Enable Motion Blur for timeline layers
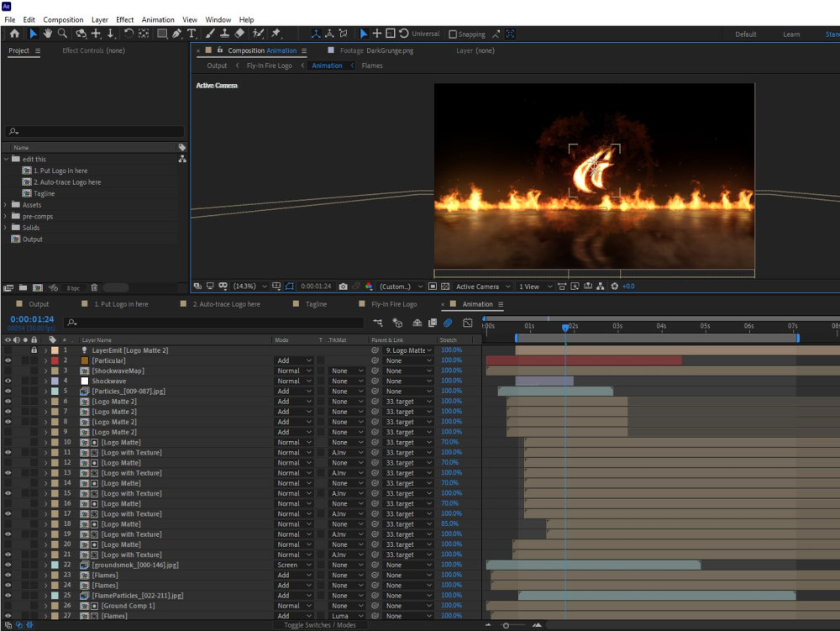The width and height of the screenshot is (840, 631). 448,323
